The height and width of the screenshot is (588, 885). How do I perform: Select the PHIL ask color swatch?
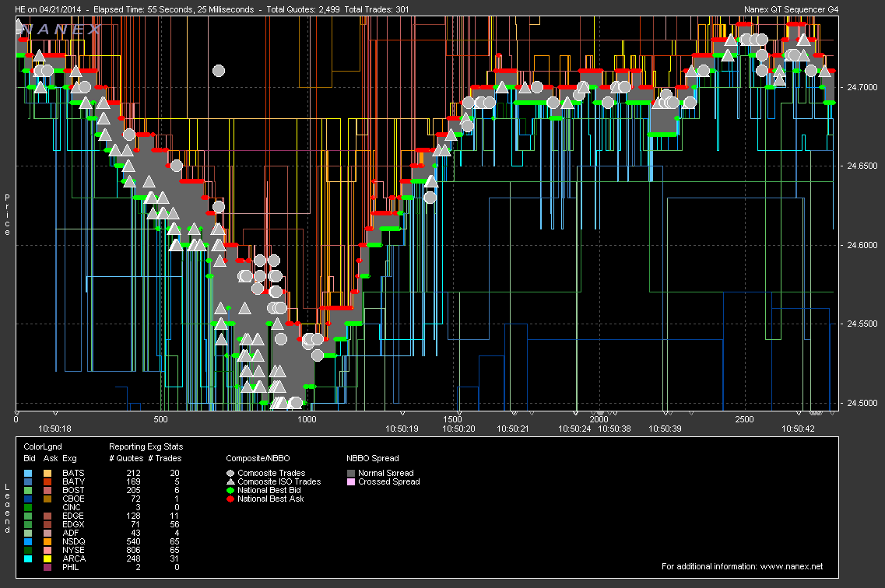coord(47,567)
